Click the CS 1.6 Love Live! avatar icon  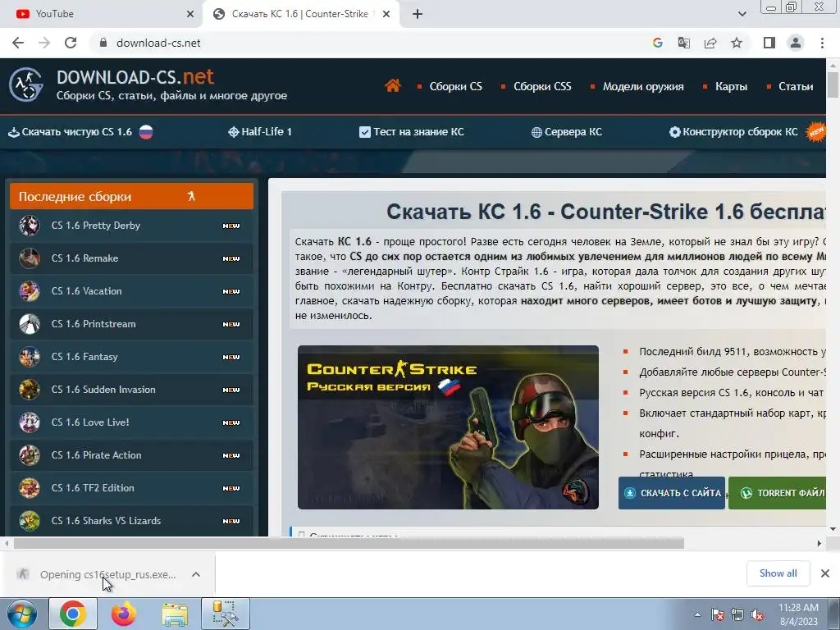(x=30, y=422)
